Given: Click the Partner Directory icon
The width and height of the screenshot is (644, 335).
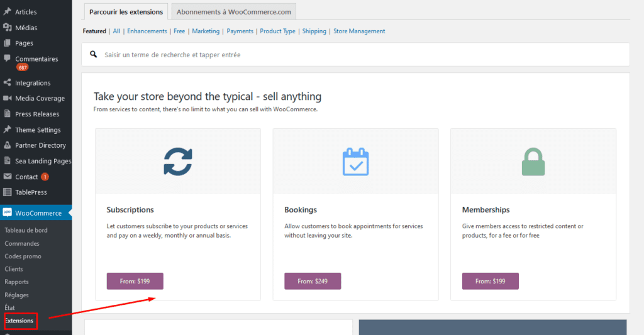Looking at the screenshot, I should click(x=7, y=145).
